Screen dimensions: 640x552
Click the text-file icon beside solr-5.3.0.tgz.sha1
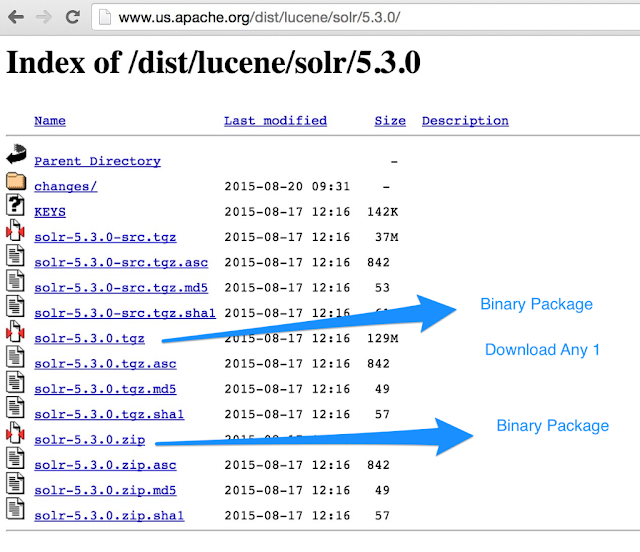point(16,407)
